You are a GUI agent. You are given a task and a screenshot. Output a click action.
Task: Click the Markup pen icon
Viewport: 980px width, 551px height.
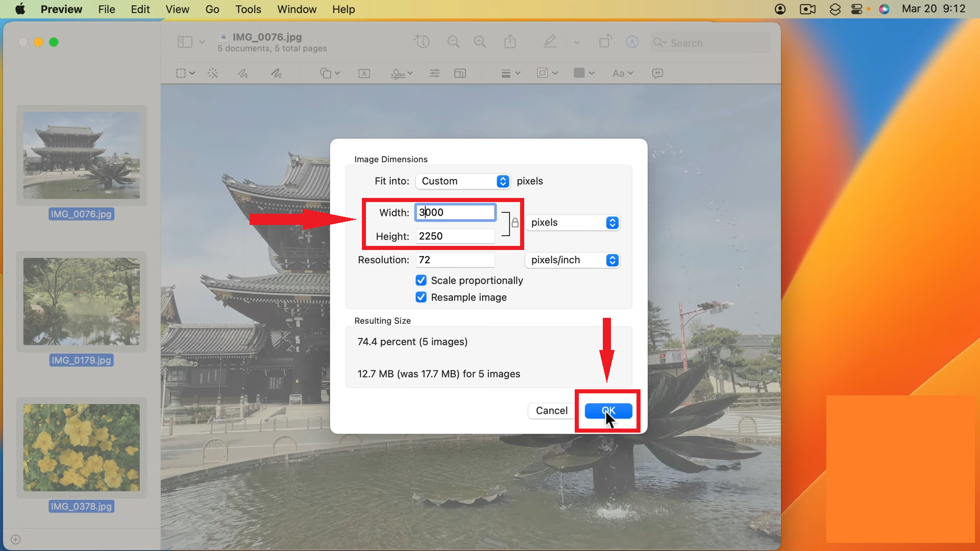pos(550,42)
